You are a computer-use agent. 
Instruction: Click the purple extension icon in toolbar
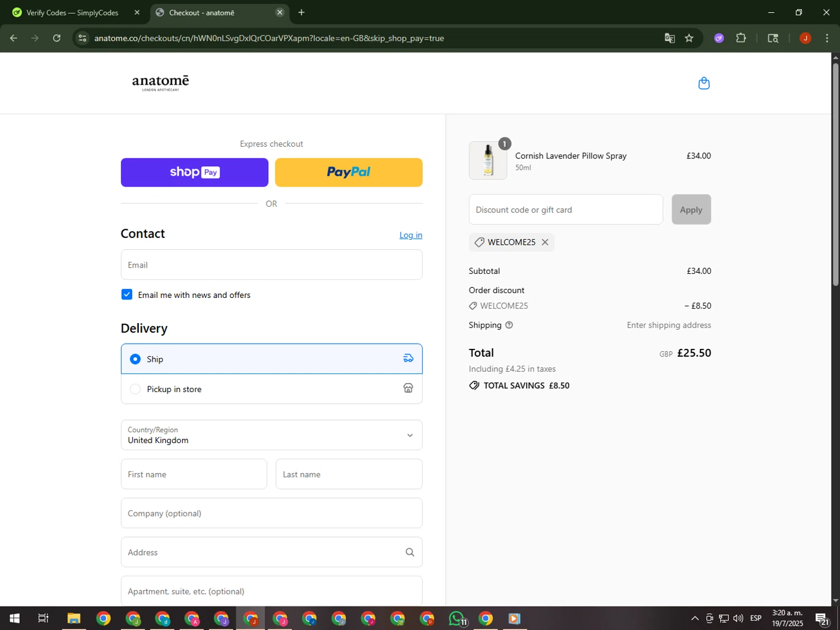719,38
